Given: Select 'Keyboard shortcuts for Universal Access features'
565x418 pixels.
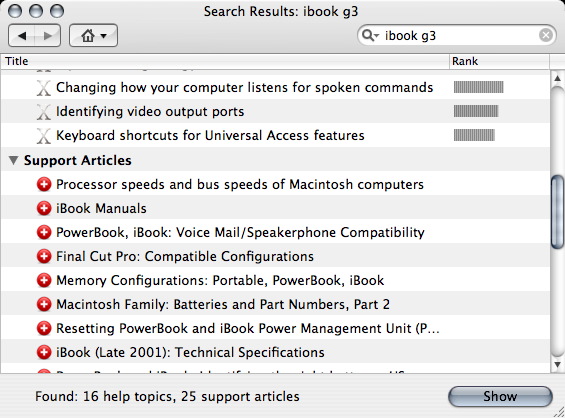Looking at the screenshot, I should (210, 135).
